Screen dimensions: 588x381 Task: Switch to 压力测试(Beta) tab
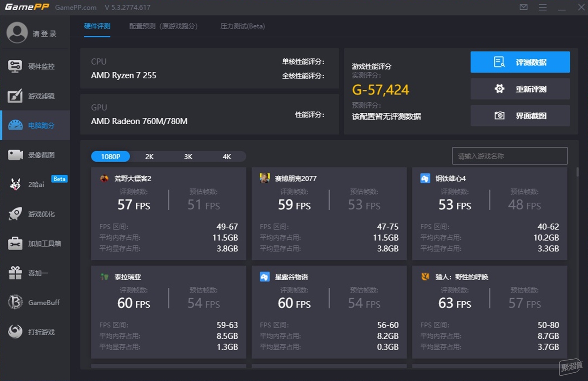(243, 26)
